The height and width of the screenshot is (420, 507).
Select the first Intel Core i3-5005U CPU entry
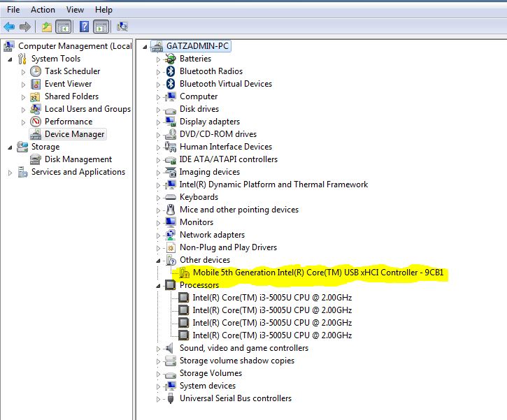coord(272,298)
